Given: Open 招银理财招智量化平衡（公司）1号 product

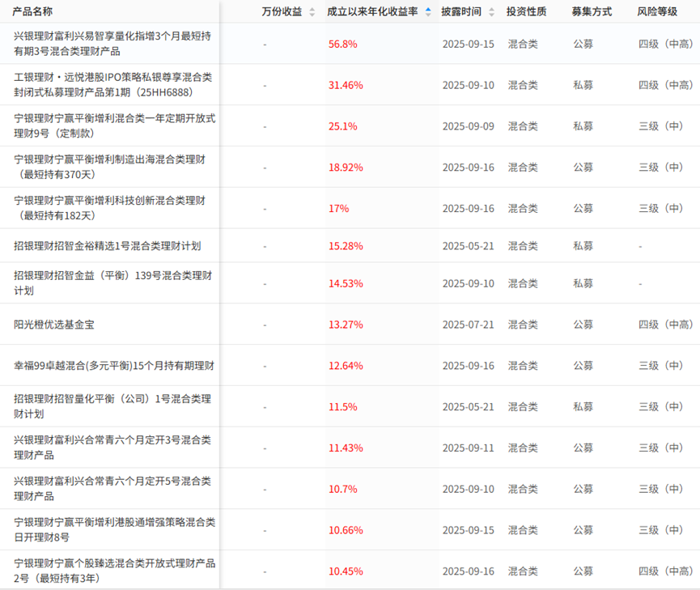Looking at the screenshot, I should click(112, 406).
